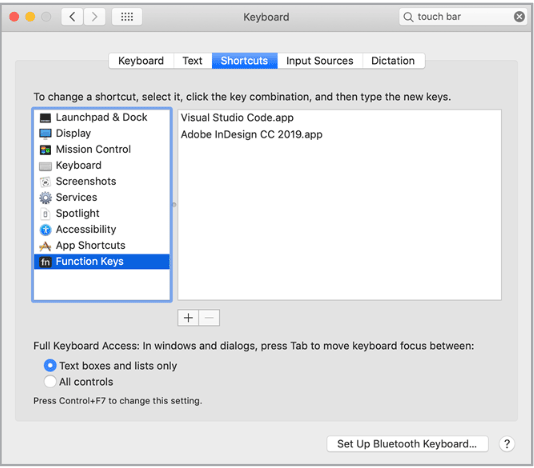Screen dimensions: 534x468
Task: Select the Function Keys fn category
Action: tap(101, 261)
